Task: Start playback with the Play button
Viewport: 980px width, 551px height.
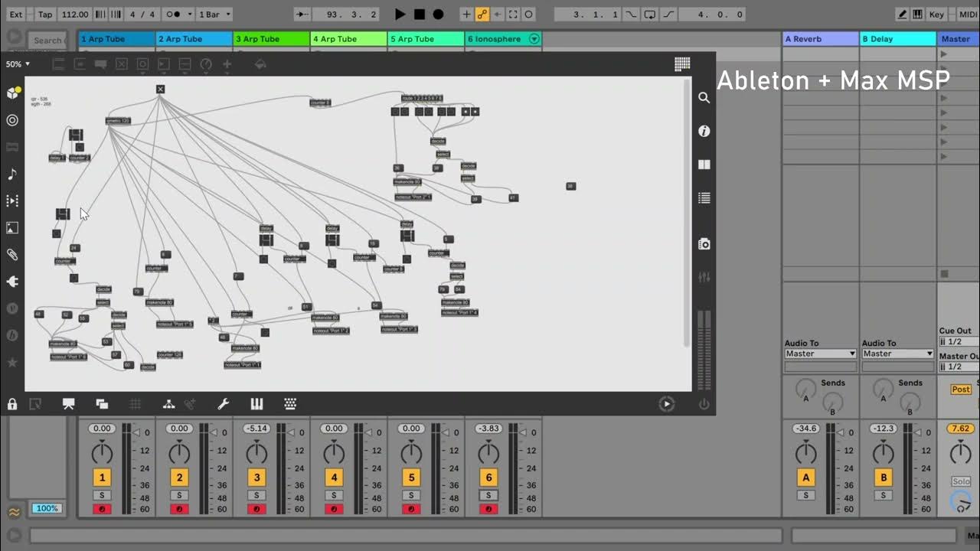Action: tap(400, 14)
